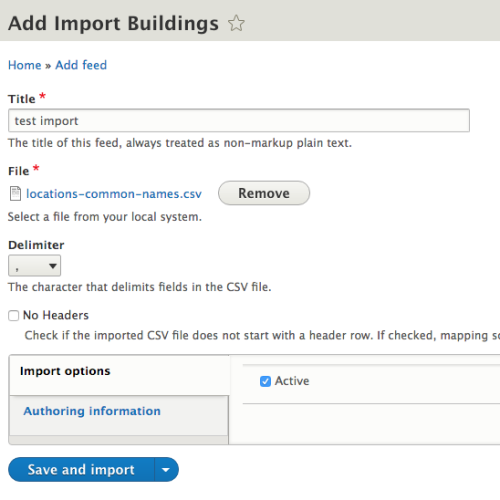Click the favorite star icon beside page title

(236, 23)
